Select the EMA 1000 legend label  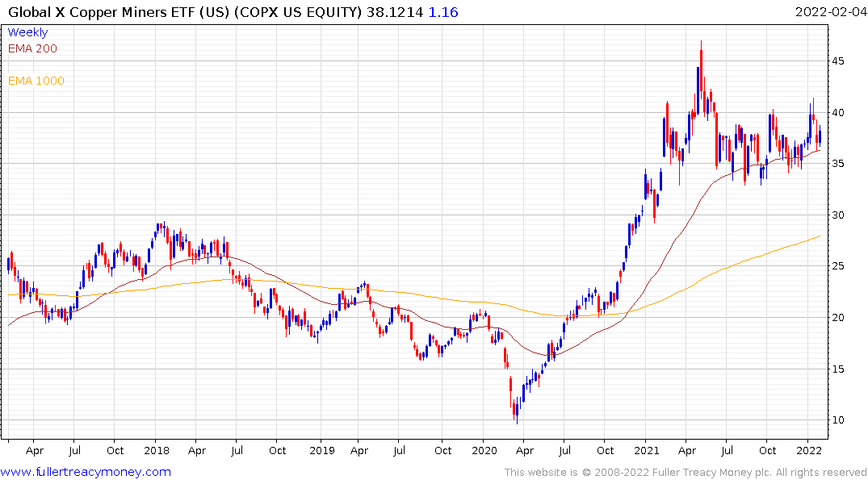click(36, 81)
